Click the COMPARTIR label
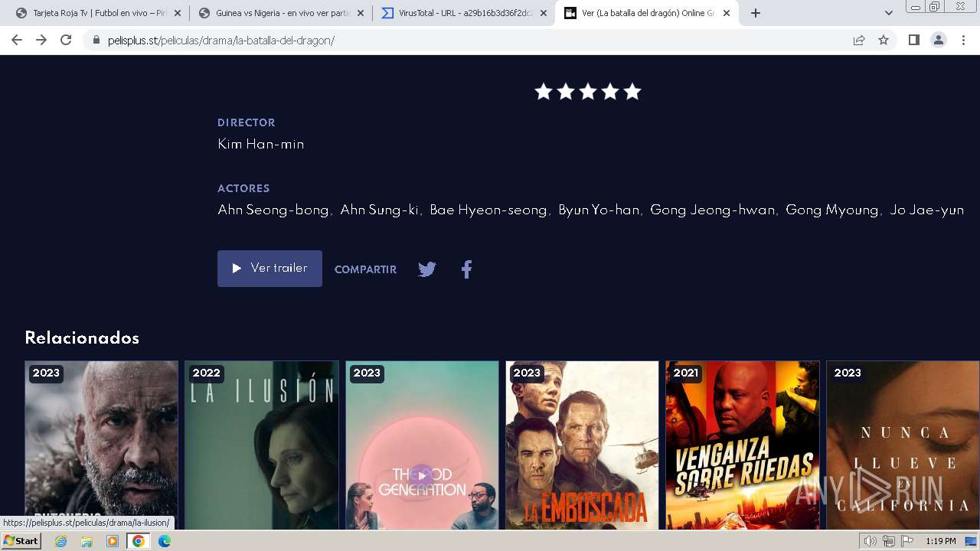980x551 pixels. [365, 269]
